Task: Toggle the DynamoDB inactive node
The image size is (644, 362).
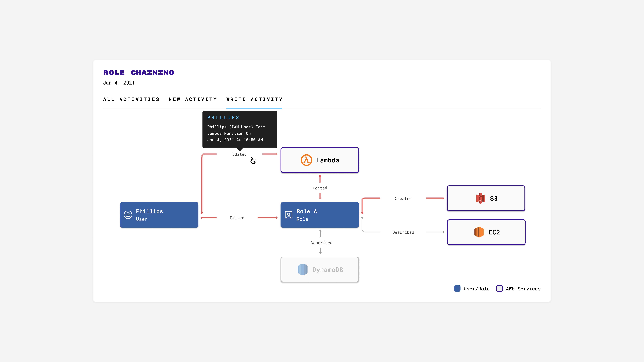Action: point(320,270)
